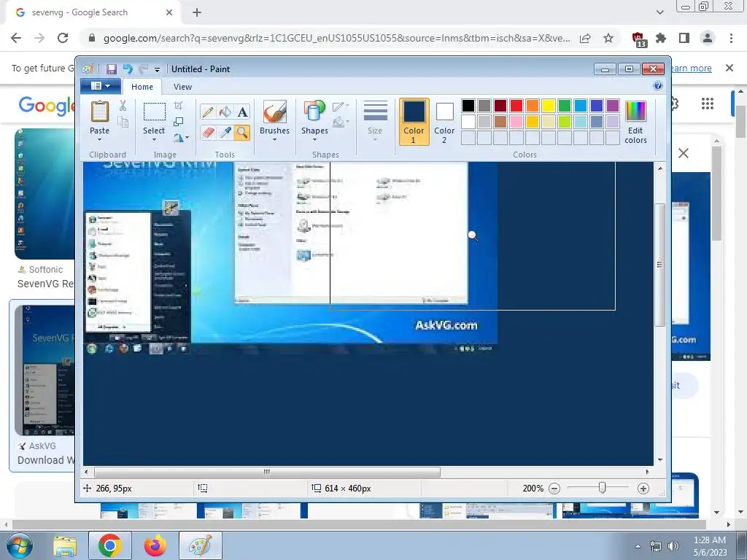Click the Brushes tool icon
This screenshot has width=747, height=560.
coord(275,112)
